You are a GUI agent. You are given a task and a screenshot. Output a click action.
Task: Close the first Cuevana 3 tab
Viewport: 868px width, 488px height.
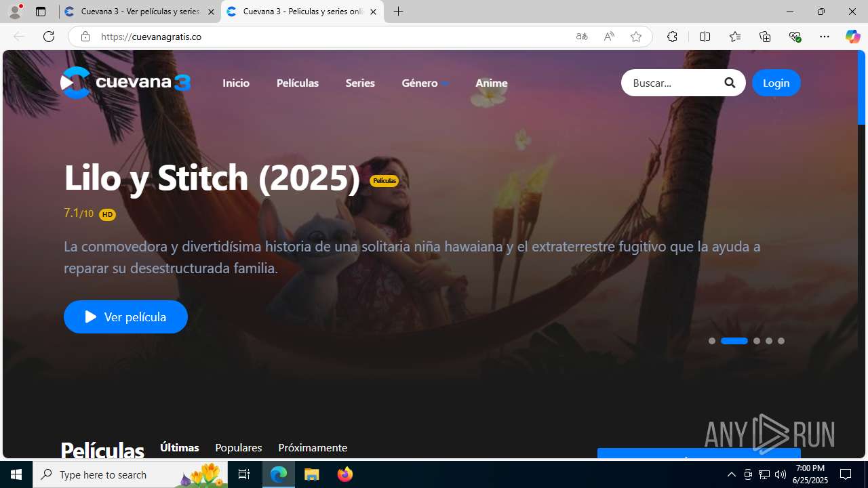pos(211,12)
